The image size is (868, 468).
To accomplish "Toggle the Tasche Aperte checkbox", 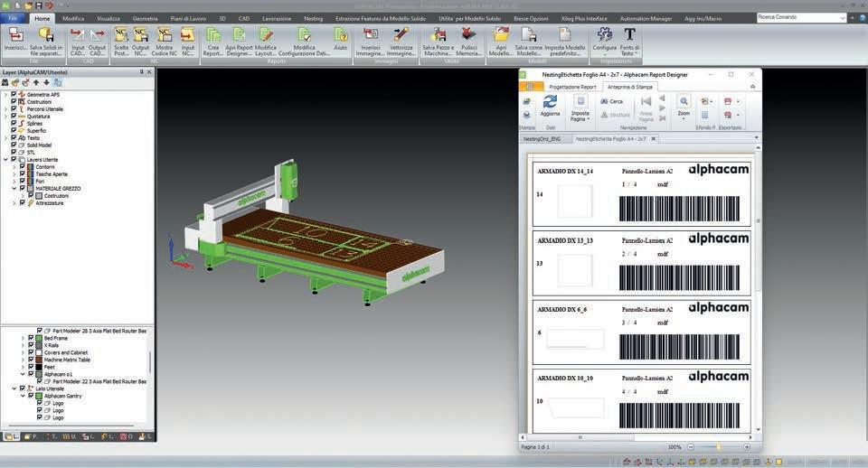I will tap(23, 173).
